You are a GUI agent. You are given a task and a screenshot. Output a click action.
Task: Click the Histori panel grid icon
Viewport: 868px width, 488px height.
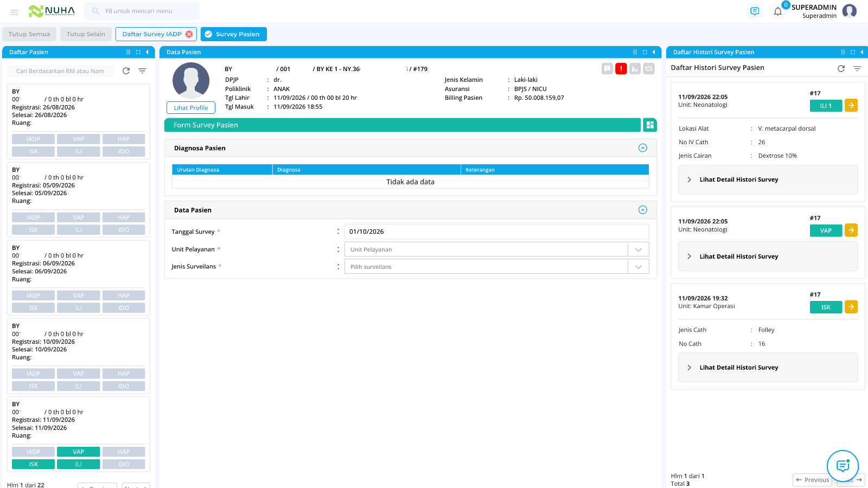tap(843, 52)
